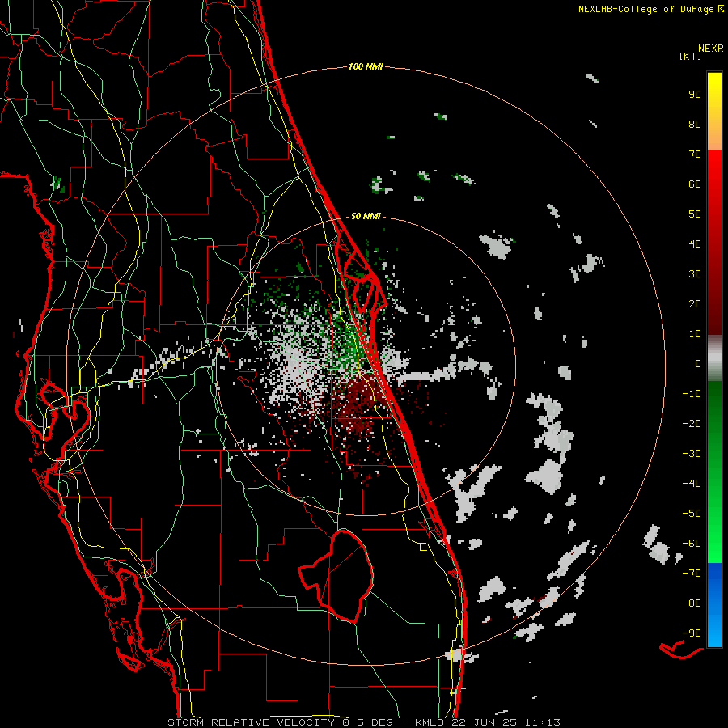Click the positive 60 scale value
This screenshot has height=728, width=728.
[695, 184]
